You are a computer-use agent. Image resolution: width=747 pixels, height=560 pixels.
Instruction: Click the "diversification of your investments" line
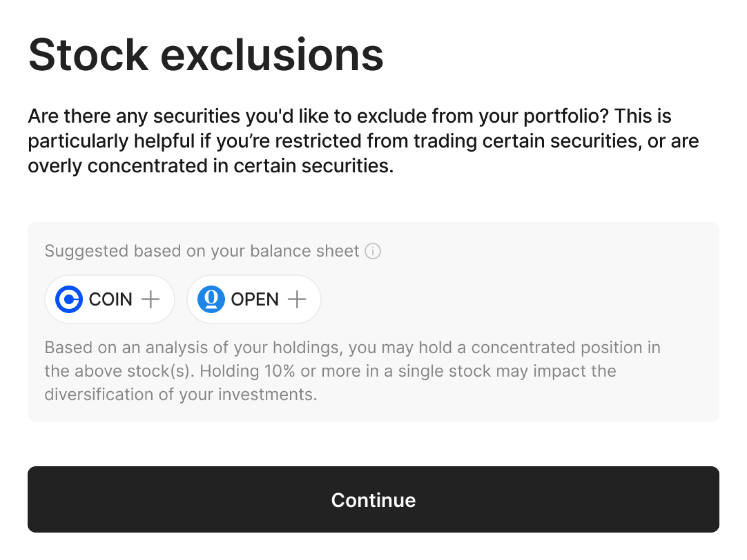click(x=181, y=394)
